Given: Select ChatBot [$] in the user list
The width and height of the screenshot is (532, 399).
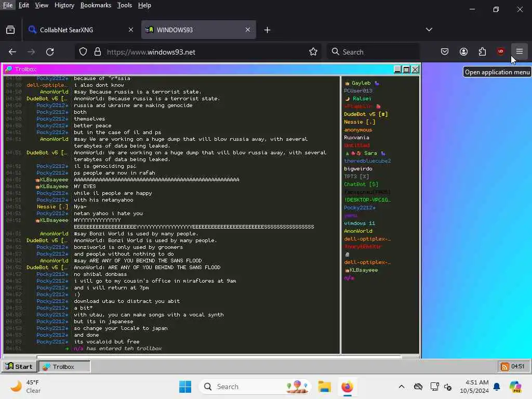Looking at the screenshot, I should pos(361,184).
